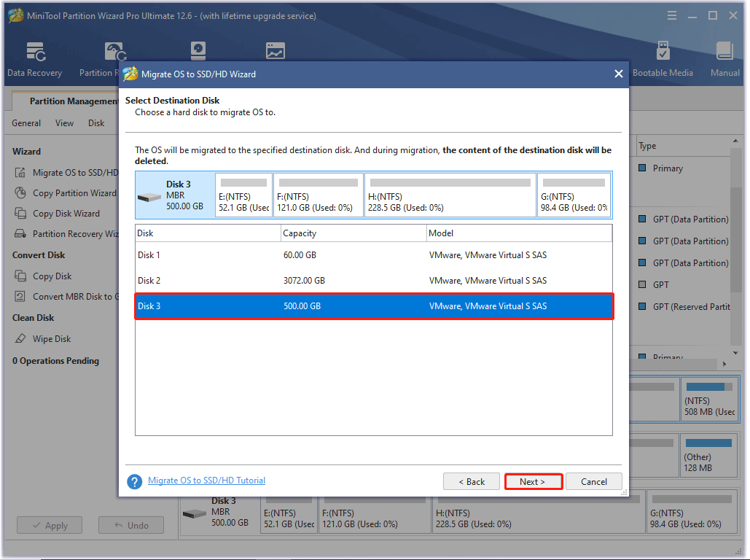The image size is (750, 560).
Task: Click G:(NTFS) 98.4 GB partition in dialog
Action: [574, 195]
